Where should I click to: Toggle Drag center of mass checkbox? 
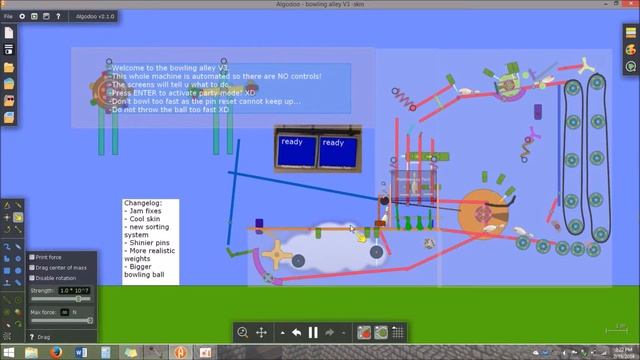[x=32, y=268]
